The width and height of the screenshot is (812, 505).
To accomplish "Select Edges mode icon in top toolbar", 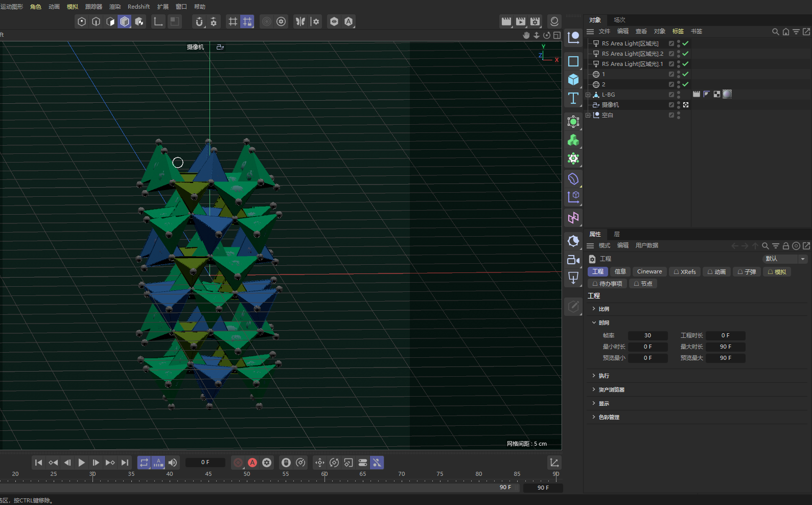I will tap(96, 21).
